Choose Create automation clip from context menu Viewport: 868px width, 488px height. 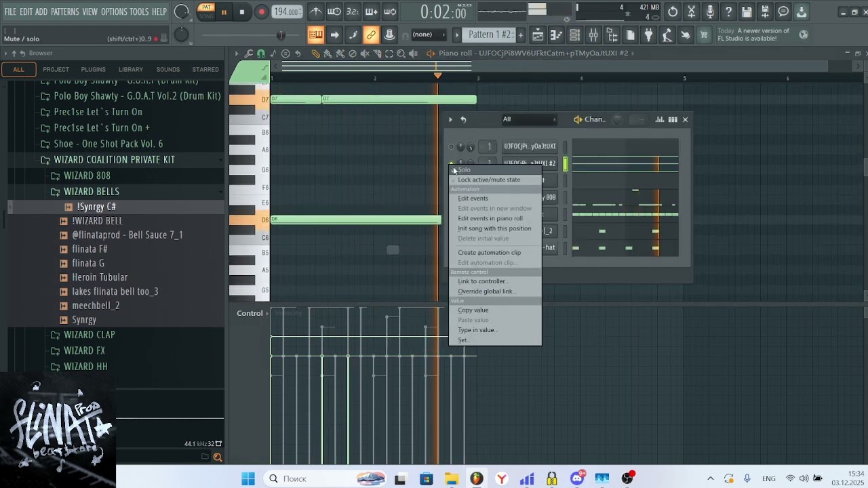pos(490,252)
